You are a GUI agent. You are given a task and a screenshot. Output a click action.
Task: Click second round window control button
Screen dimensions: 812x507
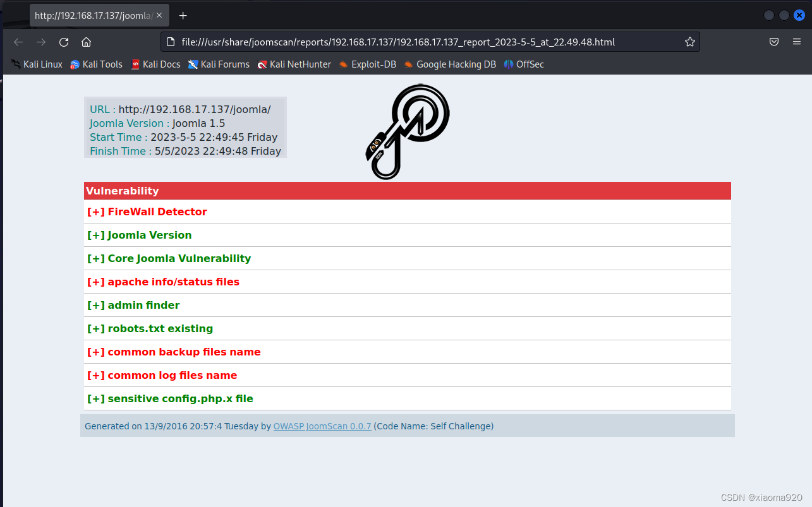(784, 16)
